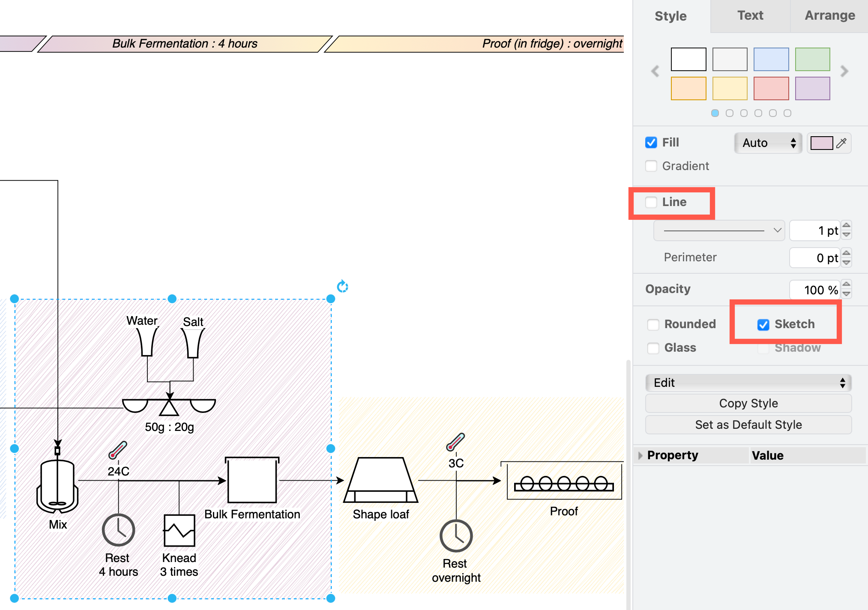Viewport: 868px width, 610px height.
Task: Switch to the Text tab
Action: click(x=750, y=15)
